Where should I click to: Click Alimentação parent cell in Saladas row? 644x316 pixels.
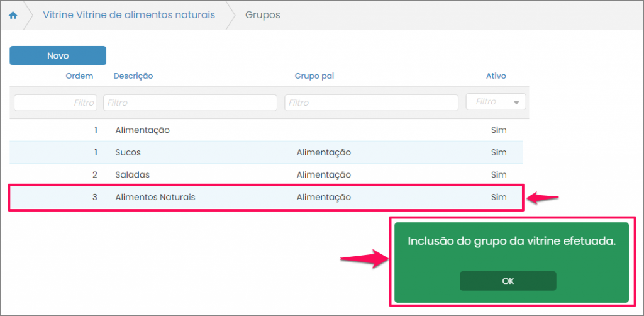click(323, 174)
